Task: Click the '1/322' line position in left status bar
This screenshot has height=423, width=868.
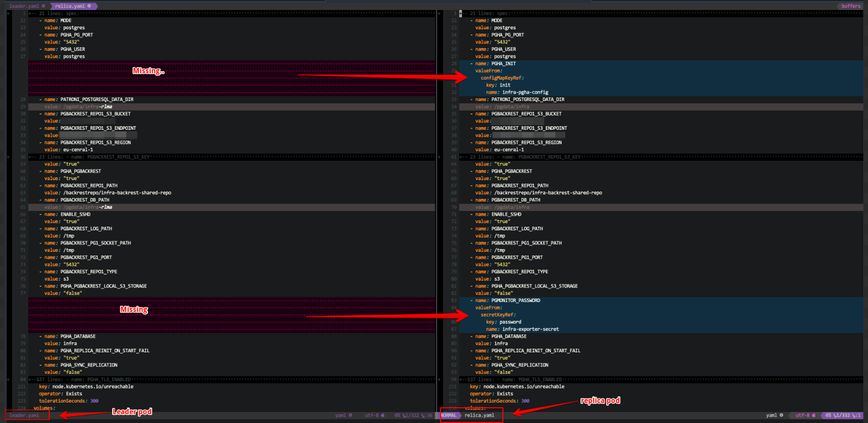Action: pos(411,415)
